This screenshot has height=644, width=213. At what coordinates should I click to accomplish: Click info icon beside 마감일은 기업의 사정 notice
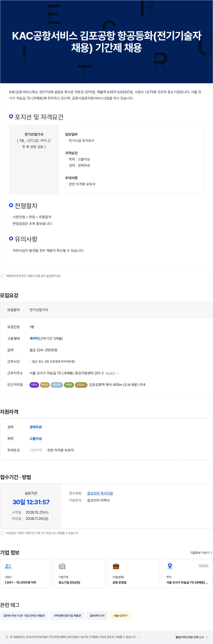2,533
